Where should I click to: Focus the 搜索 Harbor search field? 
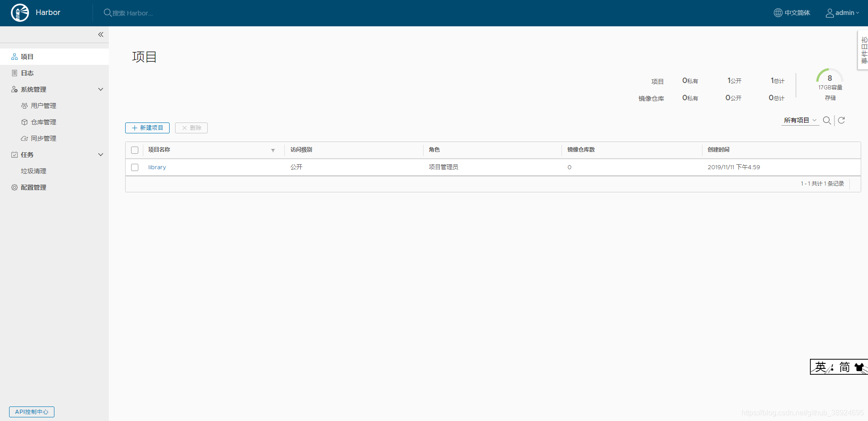[x=132, y=13]
